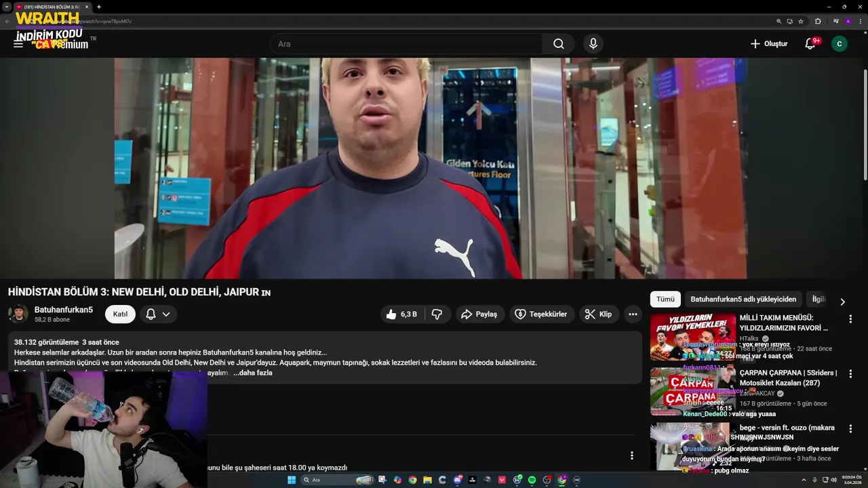Focus the Ara search input field
The width and height of the screenshot is (868, 488).
coord(407,44)
